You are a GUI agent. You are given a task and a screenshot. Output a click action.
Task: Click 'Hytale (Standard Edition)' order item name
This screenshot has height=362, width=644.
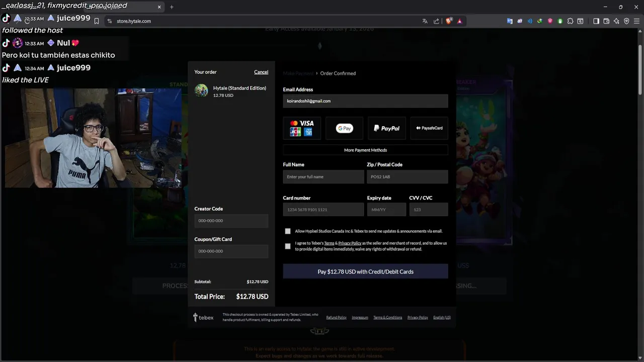239,88
